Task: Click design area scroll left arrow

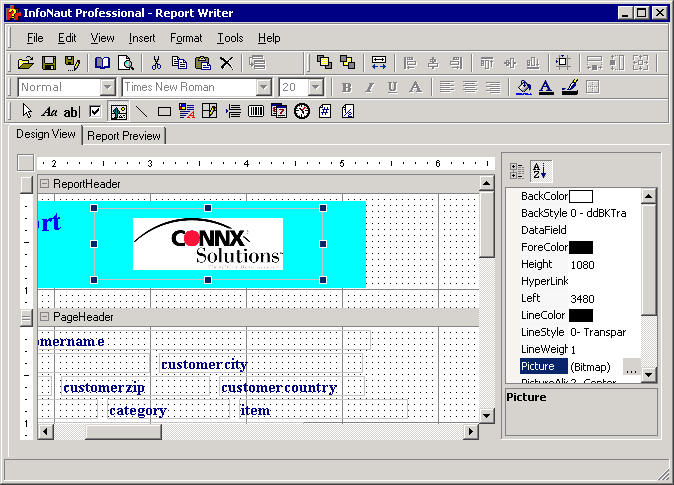Action: click(x=46, y=431)
